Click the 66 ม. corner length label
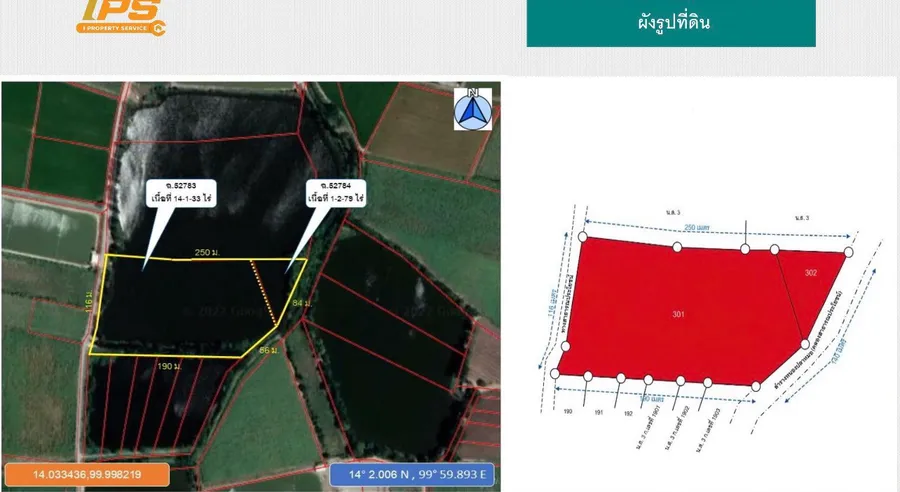 point(267,350)
